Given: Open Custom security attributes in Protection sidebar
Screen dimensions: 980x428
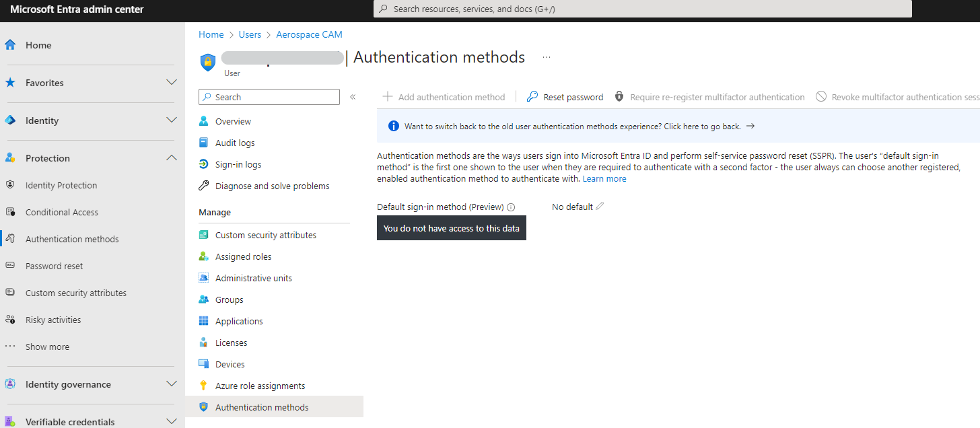Looking at the screenshot, I should coord(76,293).
